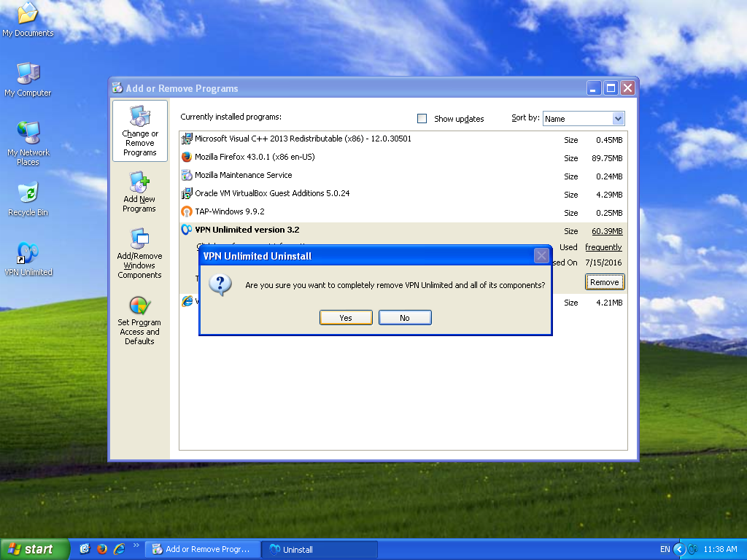Select Microsoft Visual C++ 2013 Redistributable entry

(x=403, y=139)
